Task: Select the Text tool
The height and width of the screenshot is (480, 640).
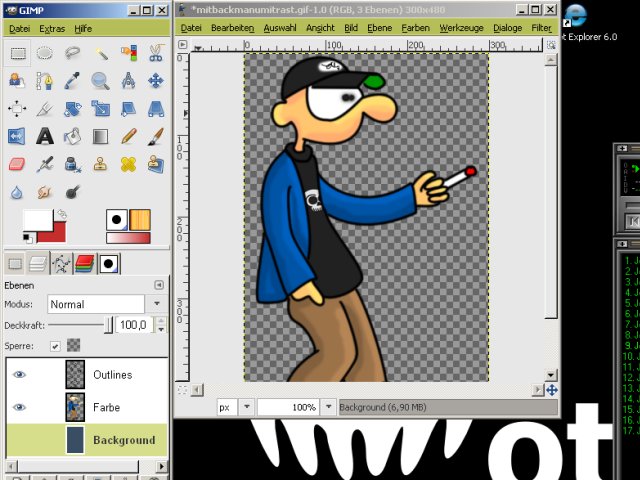Action: click(45, 136)
